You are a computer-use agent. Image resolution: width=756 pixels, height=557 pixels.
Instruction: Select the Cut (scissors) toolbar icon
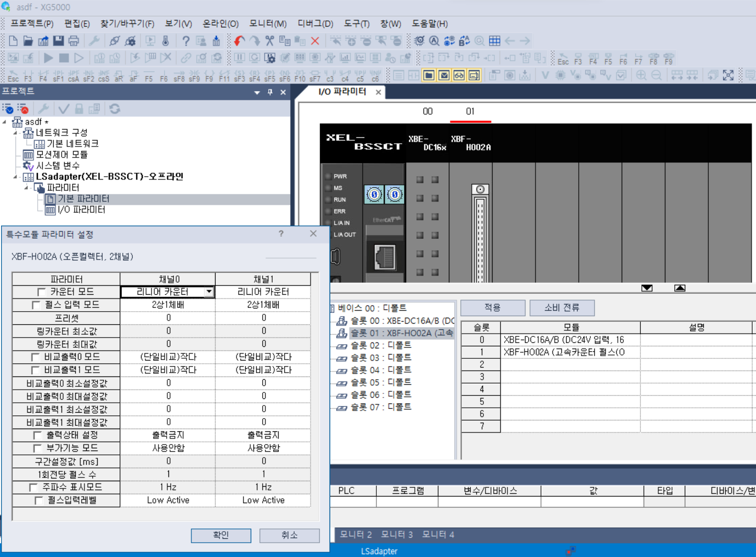click(x=269, y=41)
